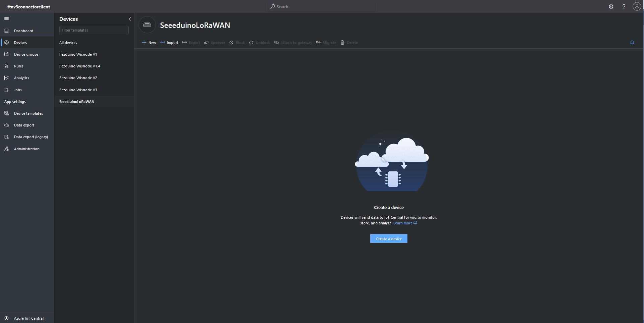Go to Device groups page
This screenshot has width=644, height=323.
[26, 54]
